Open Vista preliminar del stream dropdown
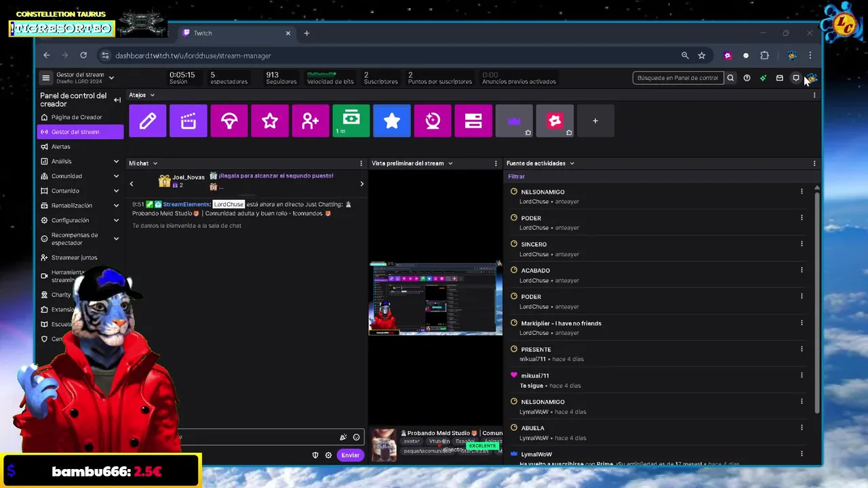Image resolution: width=868 pixels, height=488 pixels. (412, 163)
